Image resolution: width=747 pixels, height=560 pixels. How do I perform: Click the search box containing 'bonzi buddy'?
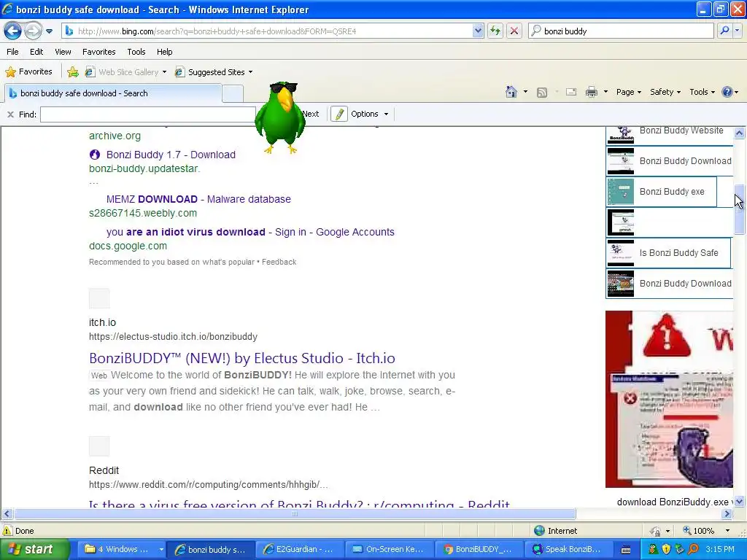click(622, 31)
